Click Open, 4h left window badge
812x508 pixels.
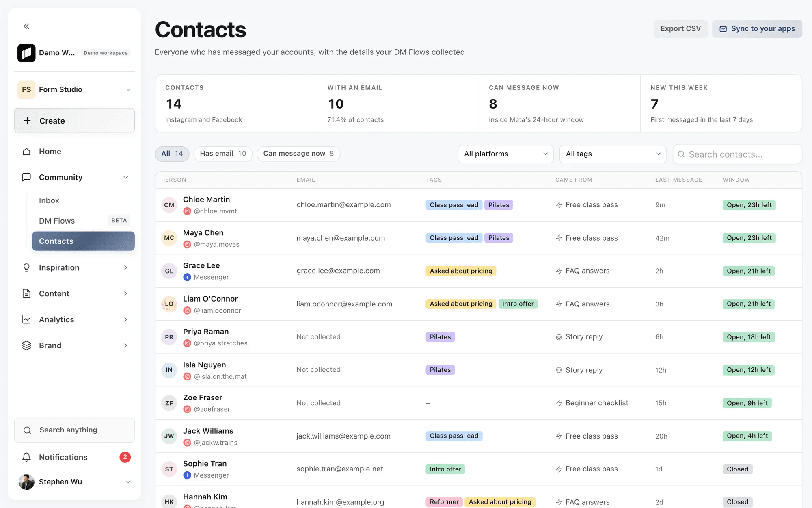tap(747, 436)
